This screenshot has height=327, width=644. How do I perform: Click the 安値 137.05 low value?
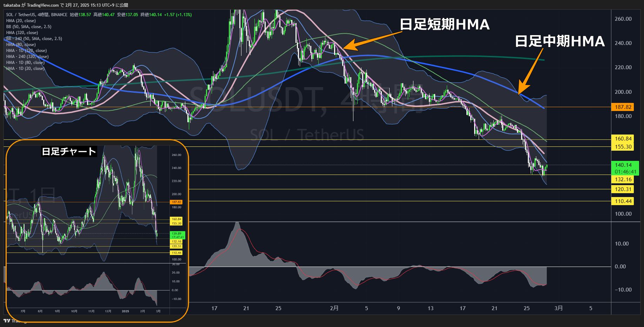127,15
